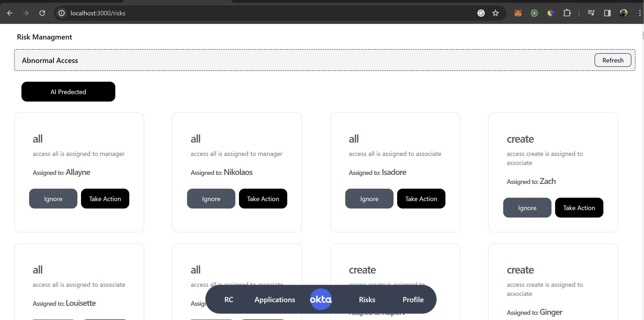Image resolution: width=644 pixels, height=320 pixels.
Task: Take Action on the risk assigned to Zach
Action: [x=579, y=207]
